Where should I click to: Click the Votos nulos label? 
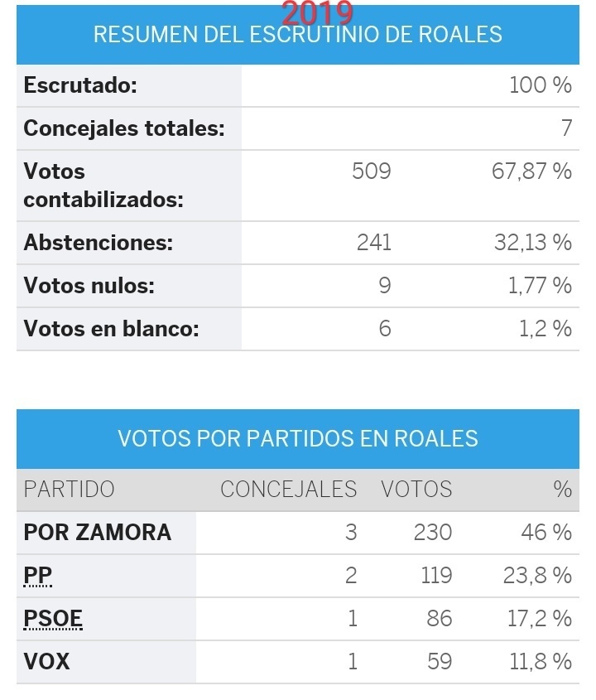[89, 286]
